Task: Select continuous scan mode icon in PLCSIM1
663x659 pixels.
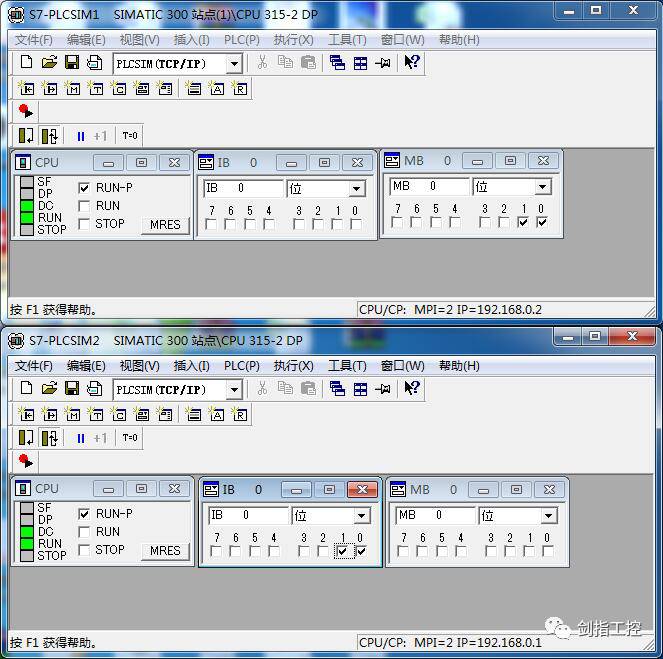Action: click(x=49, y=136)
